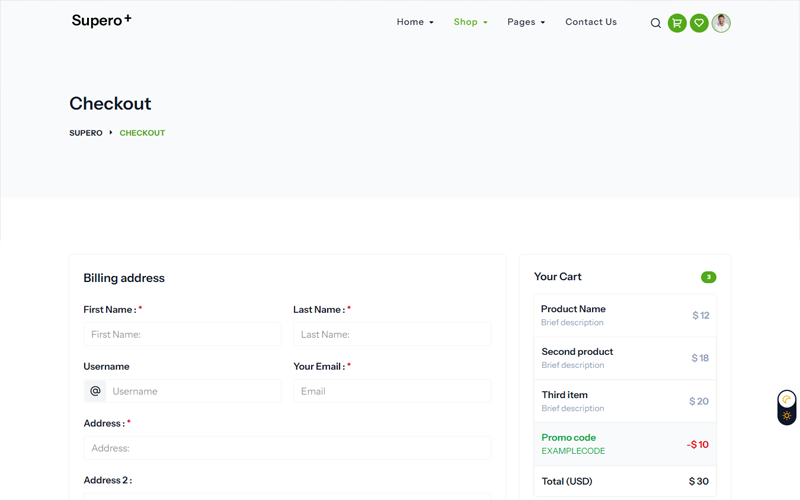
Task: Click the @ symbol beside Username field
Action: [95, 391]
